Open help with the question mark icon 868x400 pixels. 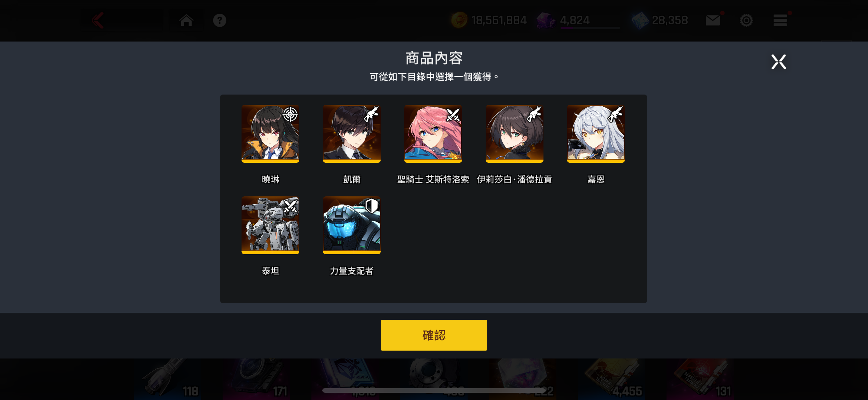(x=219, y=20)
